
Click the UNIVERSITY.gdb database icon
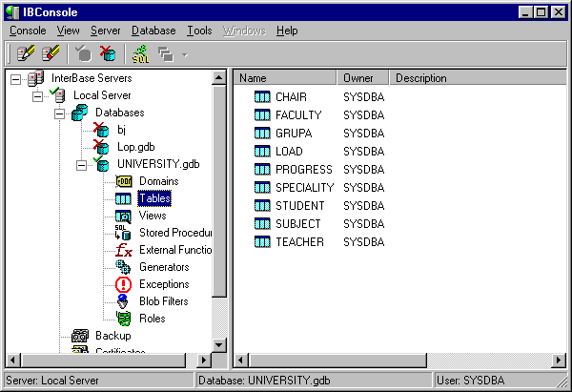point(101,164)
